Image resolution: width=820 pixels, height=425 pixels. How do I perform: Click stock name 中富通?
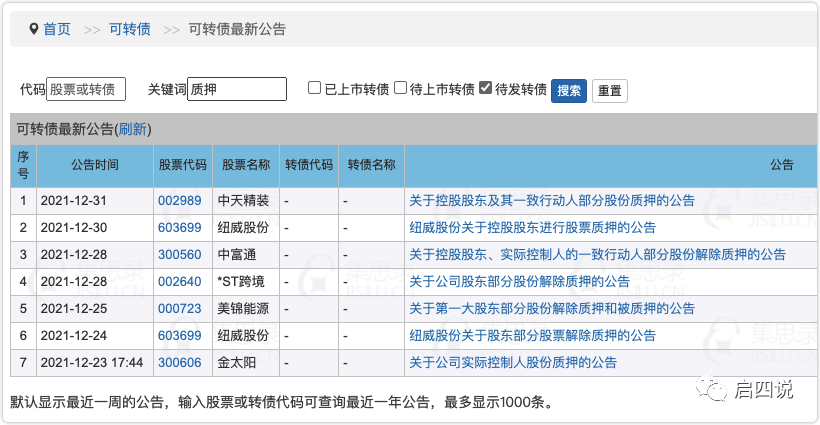pyautogui.click(x=237, y=255)
